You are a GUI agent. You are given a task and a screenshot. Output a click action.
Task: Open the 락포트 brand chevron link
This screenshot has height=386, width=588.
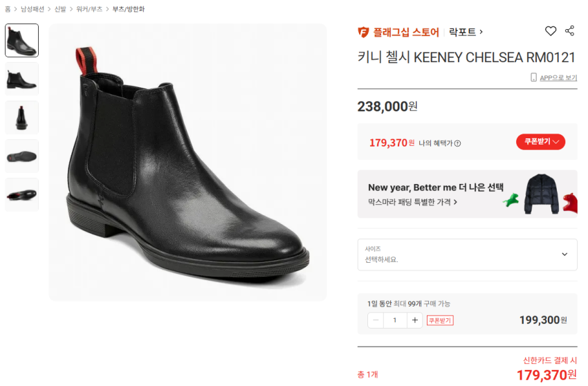click(466, 32)
